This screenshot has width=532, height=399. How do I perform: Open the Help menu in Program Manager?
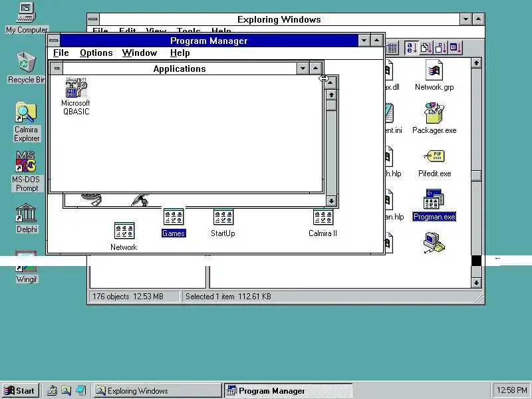180,53
